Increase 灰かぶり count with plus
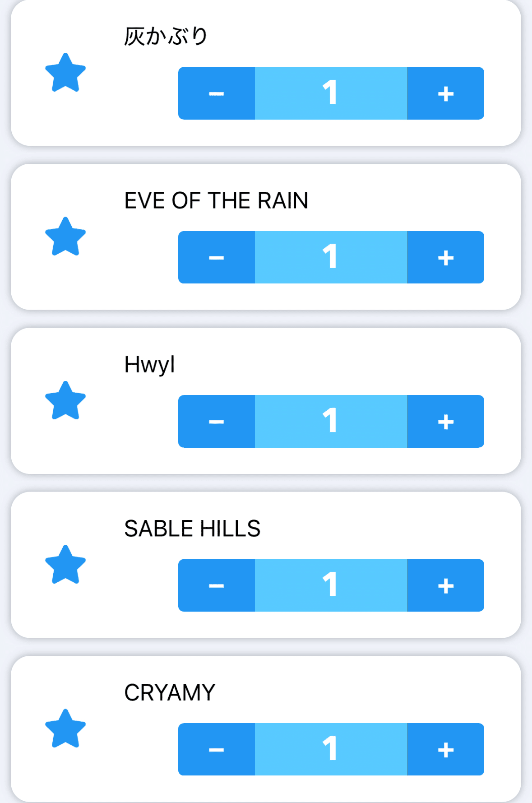This screenshot has width=532, height=803. click(445, 93)
